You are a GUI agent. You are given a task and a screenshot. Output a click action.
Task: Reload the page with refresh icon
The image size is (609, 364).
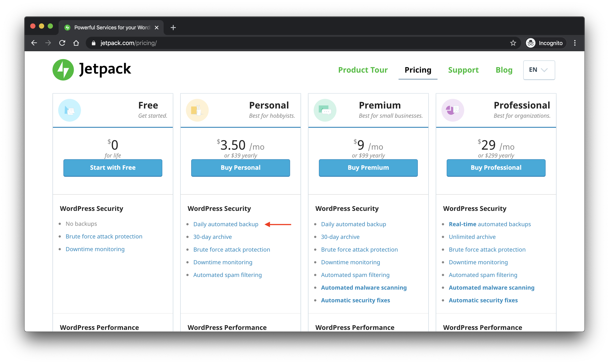(62, 43)
